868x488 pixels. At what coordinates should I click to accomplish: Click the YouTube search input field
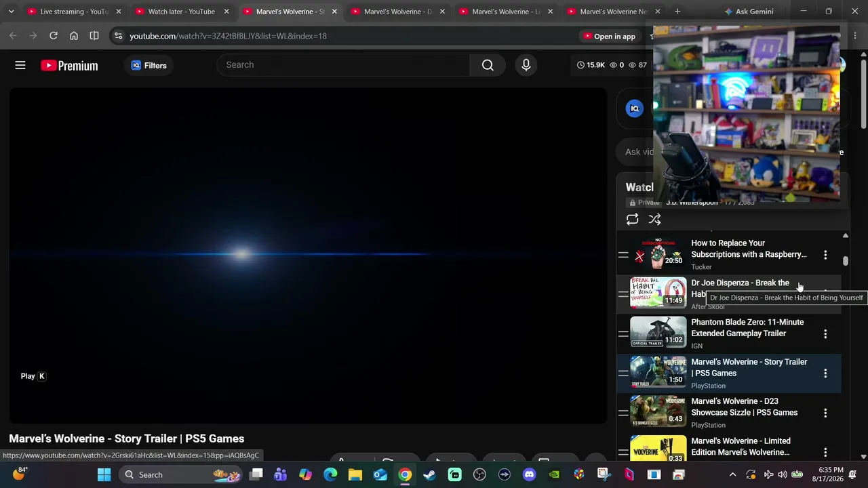tap(343, 64)
